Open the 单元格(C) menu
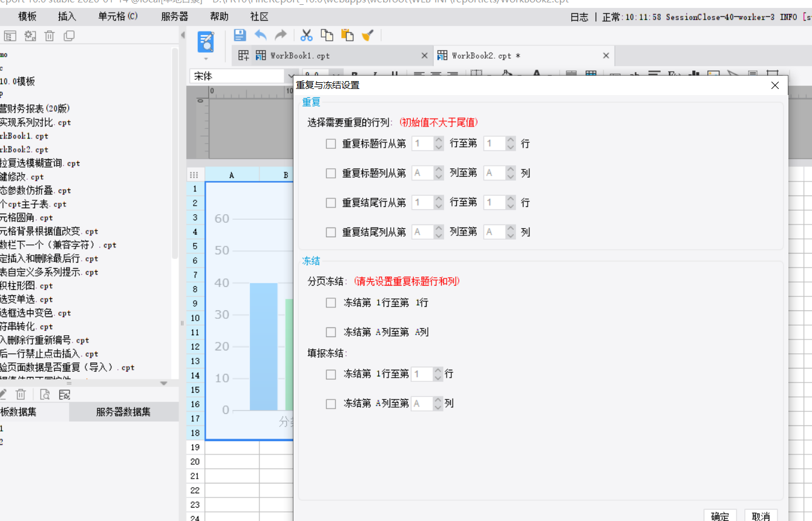The width and height of the screenshot is (812, 521). pos(118,16)
